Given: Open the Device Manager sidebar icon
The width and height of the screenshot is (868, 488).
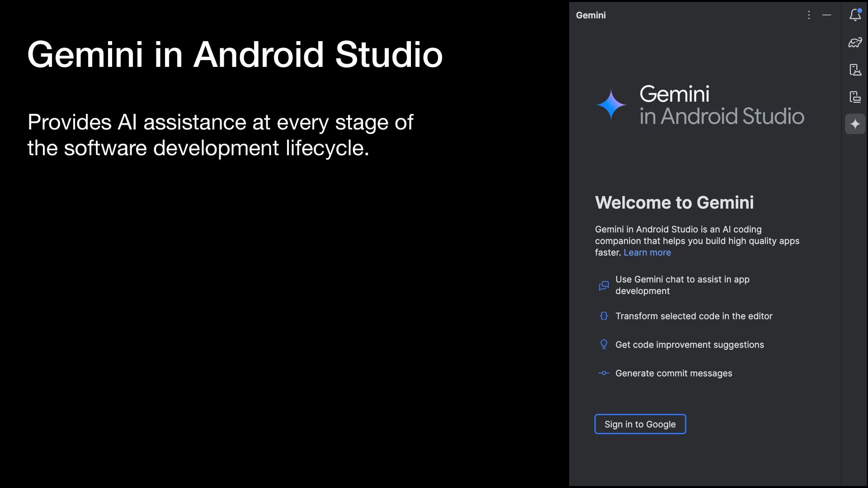Looking at the screenshot, I should pos(855,70).
